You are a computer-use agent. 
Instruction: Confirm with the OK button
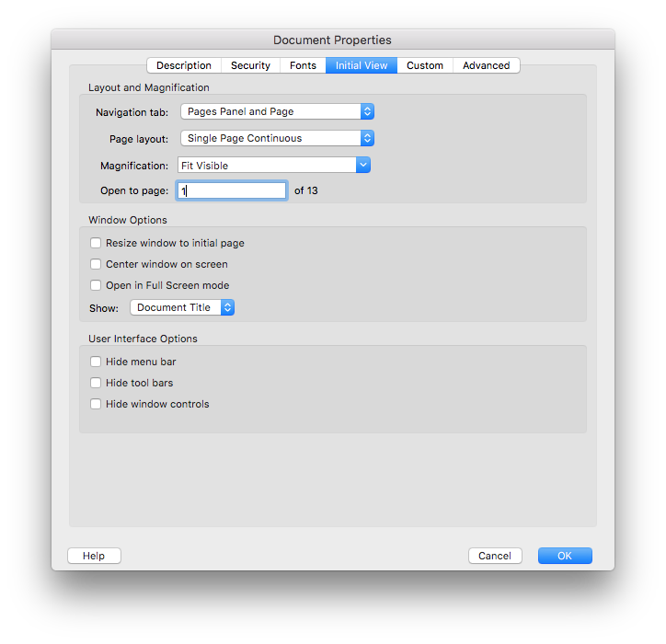click(x=565, y=556)
